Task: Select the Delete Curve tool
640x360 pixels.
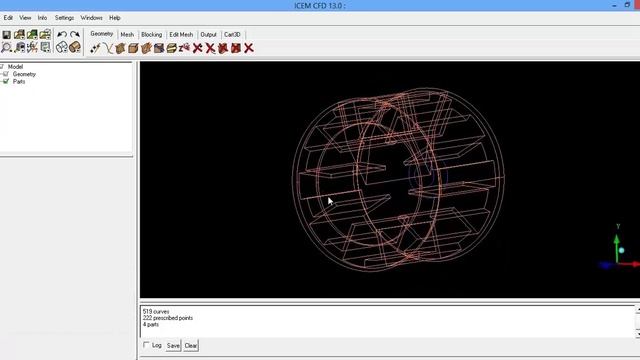Action: [210, 48]
